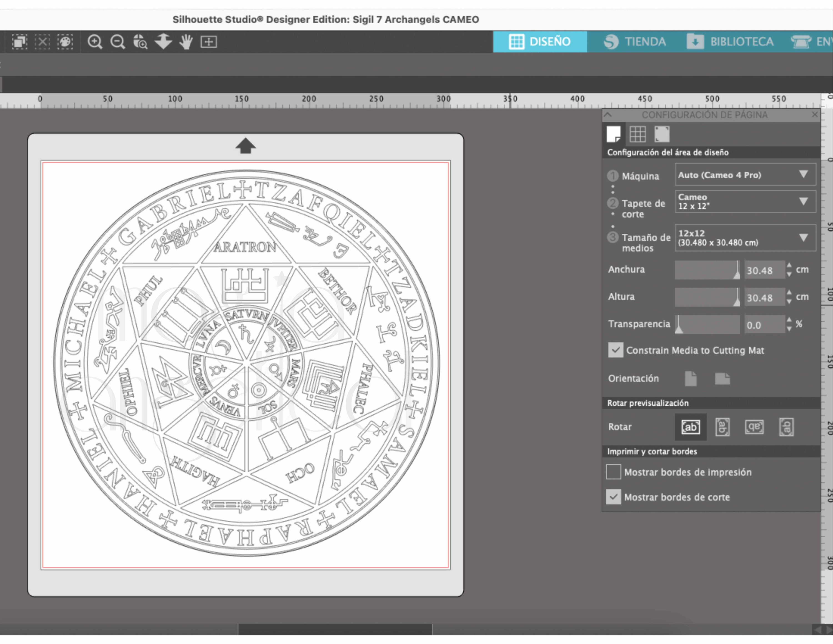Open the registration marks tab in page setup

tap(662, 134)
